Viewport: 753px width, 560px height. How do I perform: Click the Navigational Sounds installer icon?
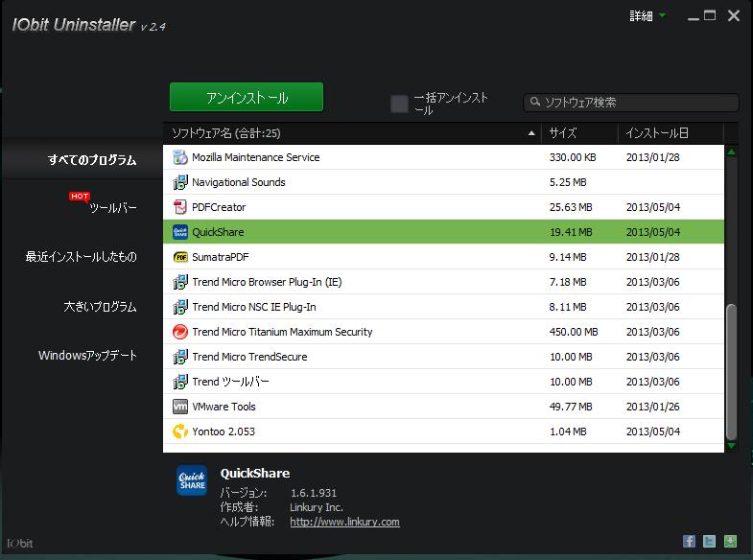pos(180,182)
